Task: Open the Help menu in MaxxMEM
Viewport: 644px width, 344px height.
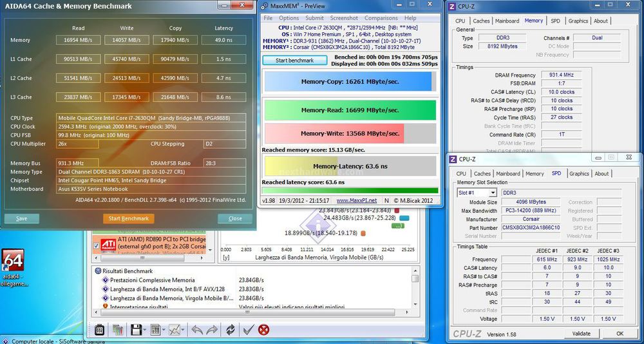Action: coord(410,18)
